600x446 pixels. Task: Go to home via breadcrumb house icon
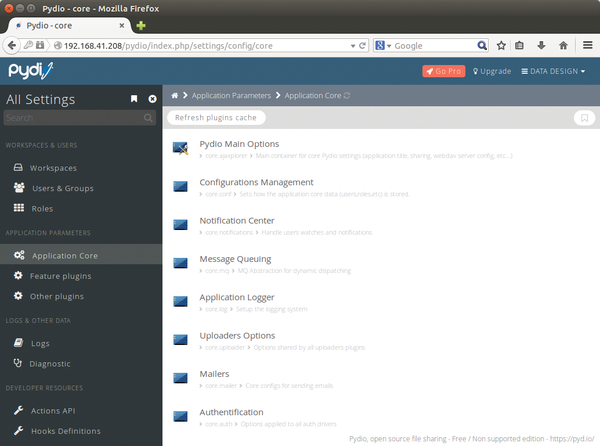coord(174,95)
